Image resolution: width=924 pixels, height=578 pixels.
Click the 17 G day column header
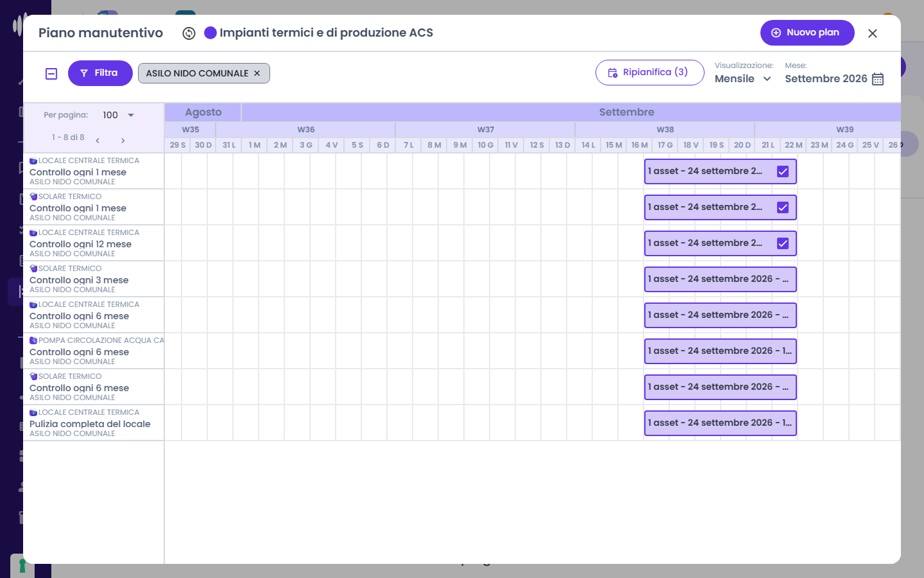point(665,145)
